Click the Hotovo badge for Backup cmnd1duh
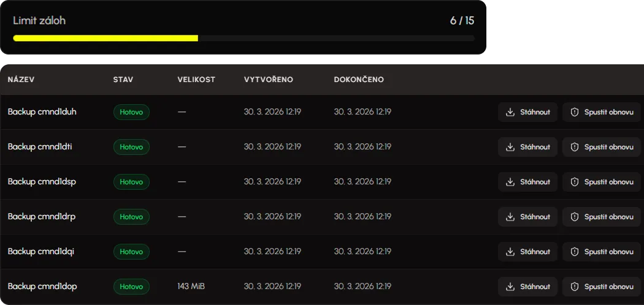644x305 pixels. tap(131, 112)
